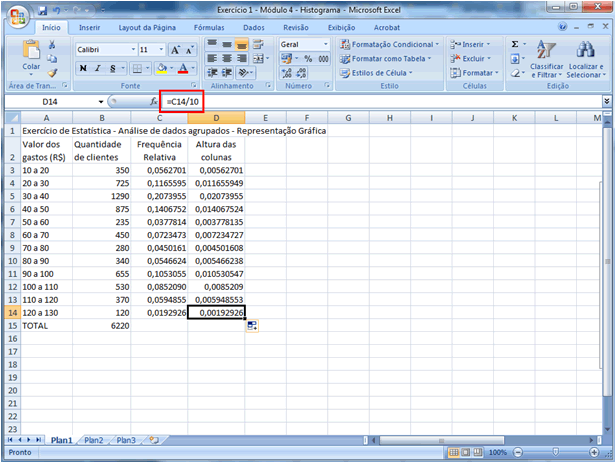Image resolution: width=616 pixels, height=463 pixels.
Task: Toggle underline formatting
Action: point(112,69)
